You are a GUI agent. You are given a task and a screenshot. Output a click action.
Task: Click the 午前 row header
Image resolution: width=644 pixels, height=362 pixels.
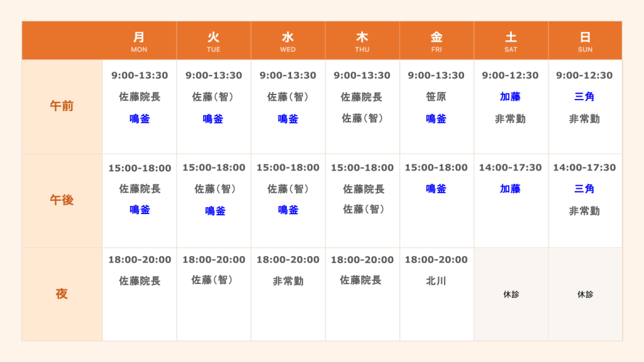pos(62,106)
